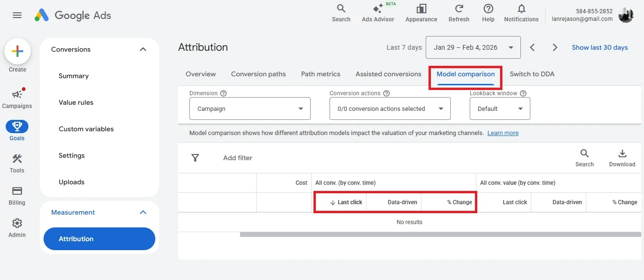Click the Learn more link
This screenshot has width=644, height=280.
(x=502, y=133)
